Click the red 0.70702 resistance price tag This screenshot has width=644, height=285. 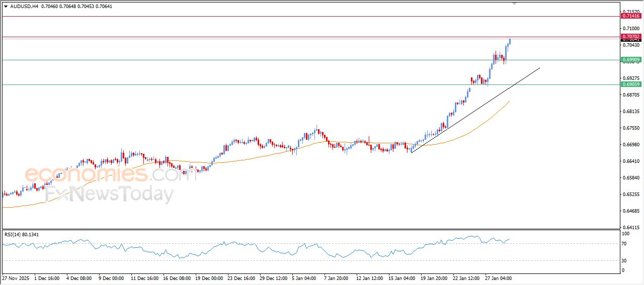point(631,37)
